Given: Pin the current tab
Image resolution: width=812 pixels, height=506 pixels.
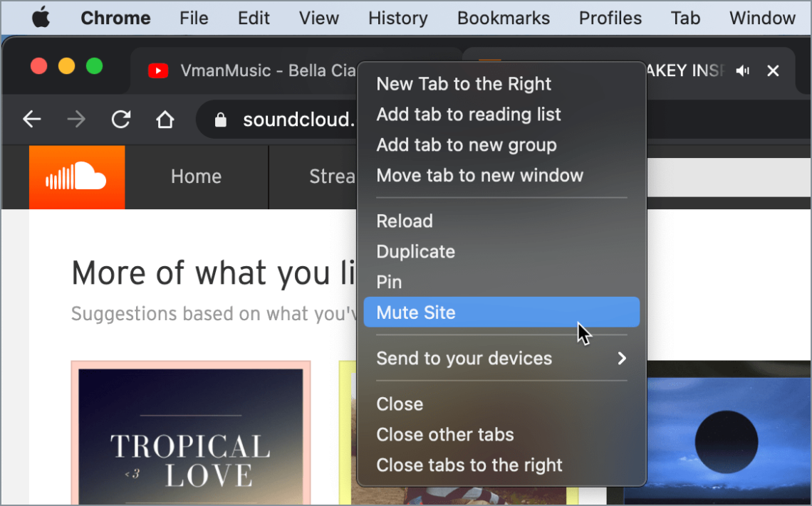Looking at the screenshot, I should (x=389, y=282).
